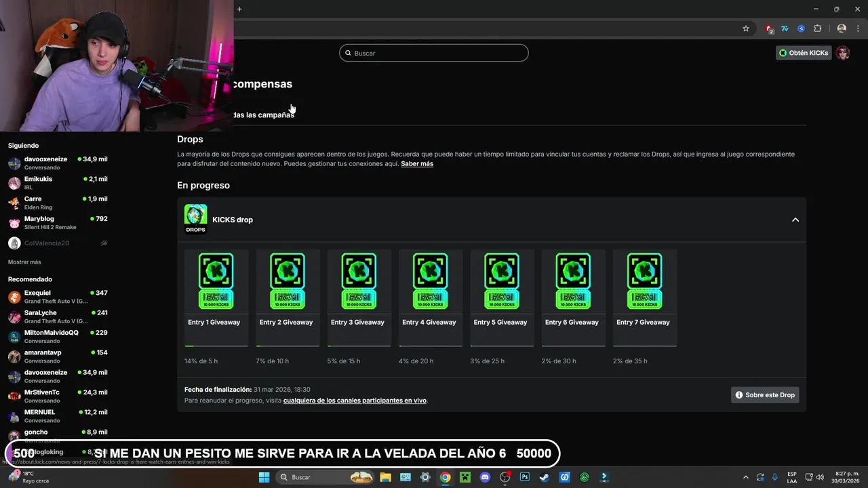Viewport: 868px width, 488px height.
Task: Open the canales participantes en vivo link
Action: point(355,401)
